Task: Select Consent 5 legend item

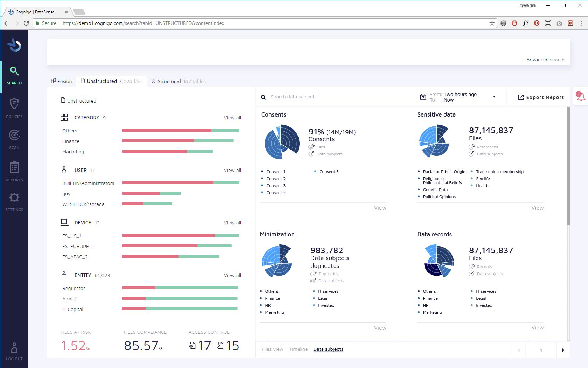Action: click(x=326, y=172)
